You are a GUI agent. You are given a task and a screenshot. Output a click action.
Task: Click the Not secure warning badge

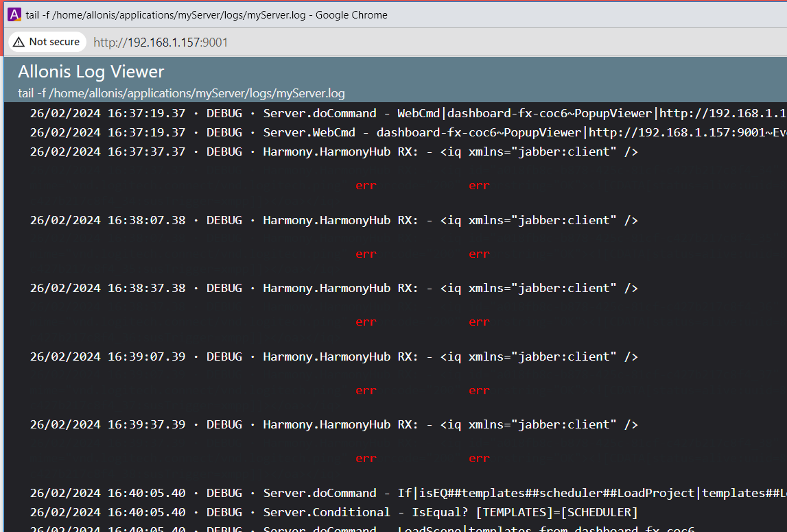47,42
